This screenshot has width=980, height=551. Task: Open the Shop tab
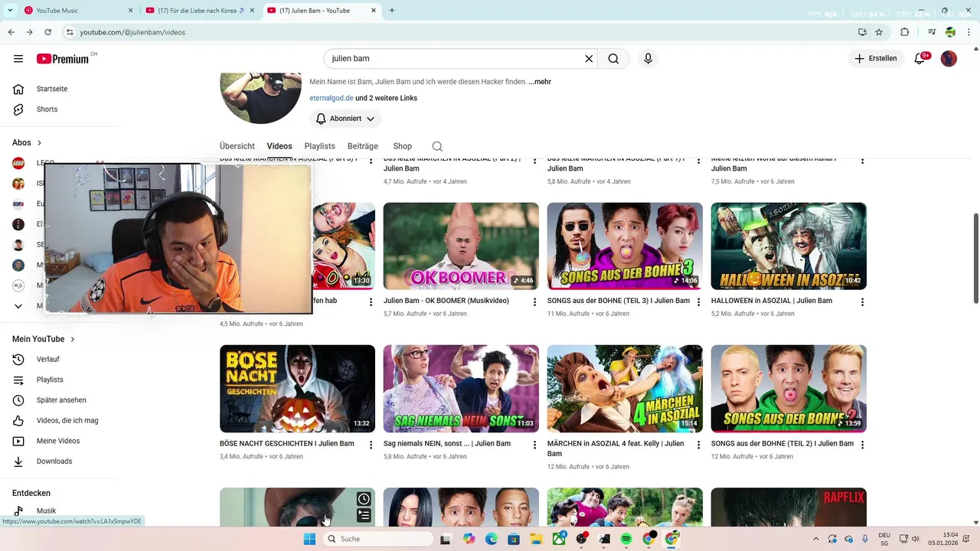click(403, 146)
